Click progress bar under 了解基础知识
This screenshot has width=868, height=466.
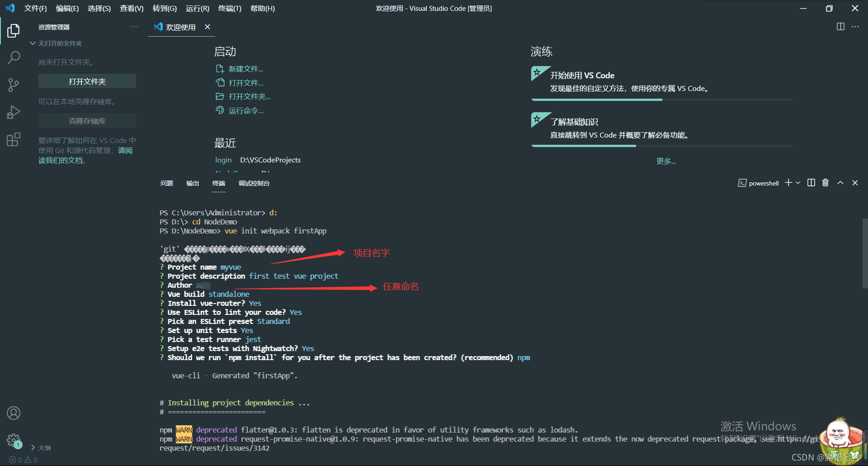[x=662, y=146]
